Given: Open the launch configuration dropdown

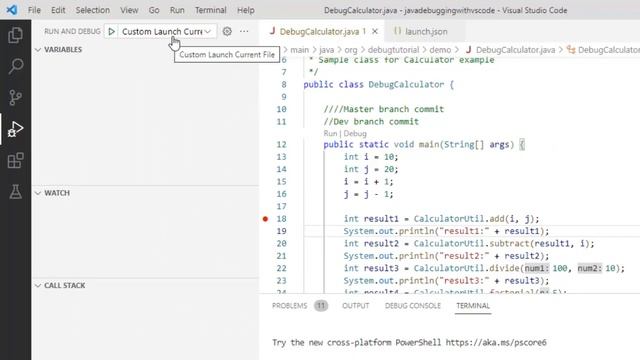Looking at the screenshot, I should (167, 31).
